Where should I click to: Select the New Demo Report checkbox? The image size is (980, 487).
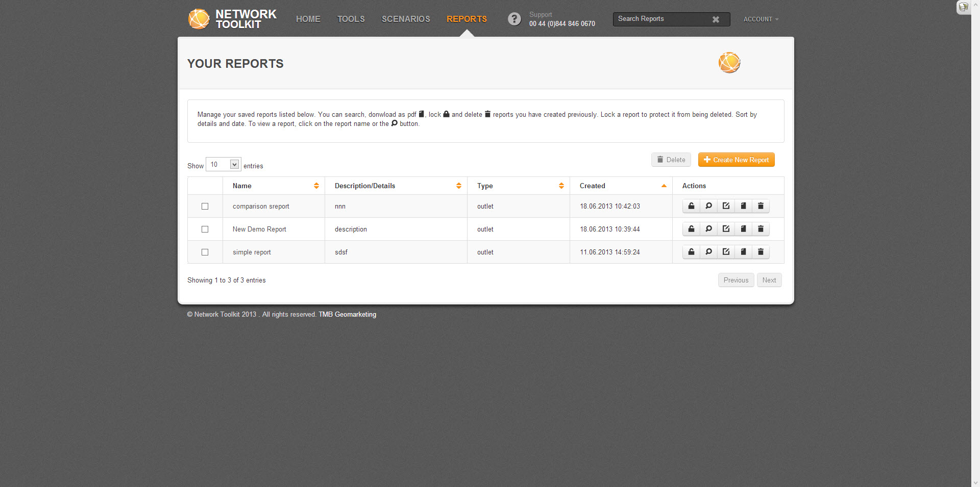[205, 229]
